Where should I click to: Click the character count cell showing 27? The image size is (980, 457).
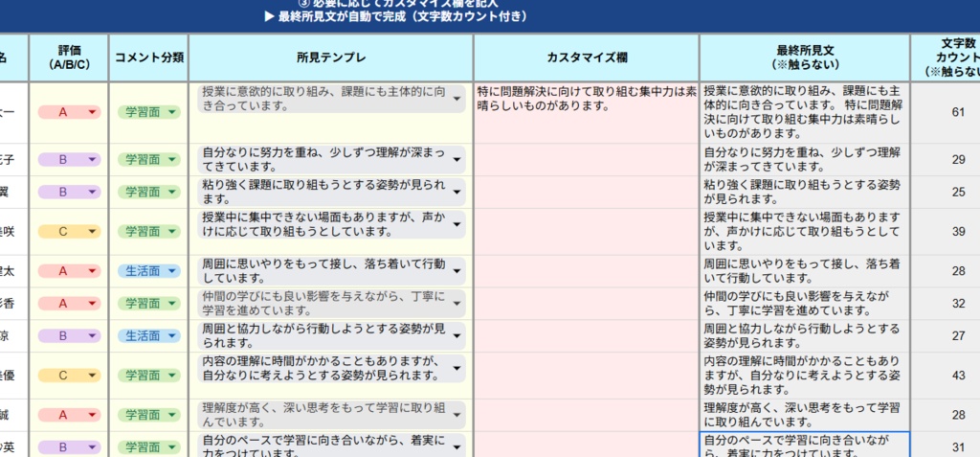[x=946, y=336]
